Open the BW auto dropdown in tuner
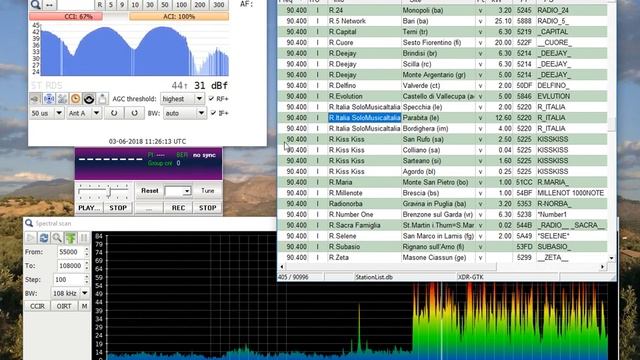The height and width of the screenshot is (360, 640). click(184, 113)
